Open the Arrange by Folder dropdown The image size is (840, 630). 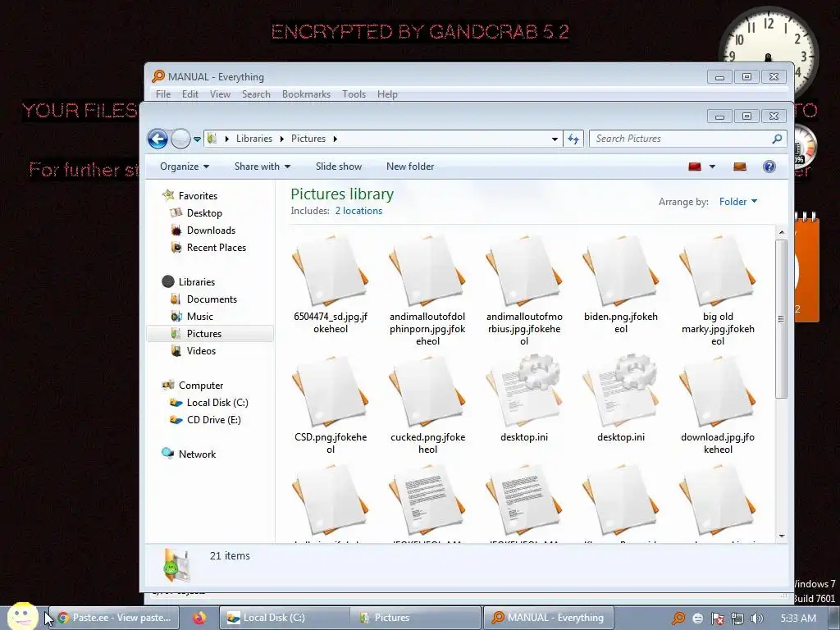click(x=737, y=202)
